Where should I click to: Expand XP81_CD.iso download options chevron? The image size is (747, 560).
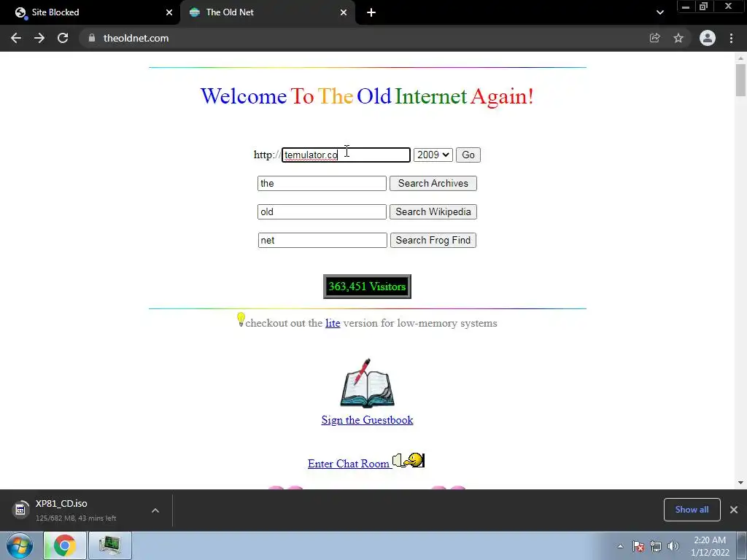point(155,510)
